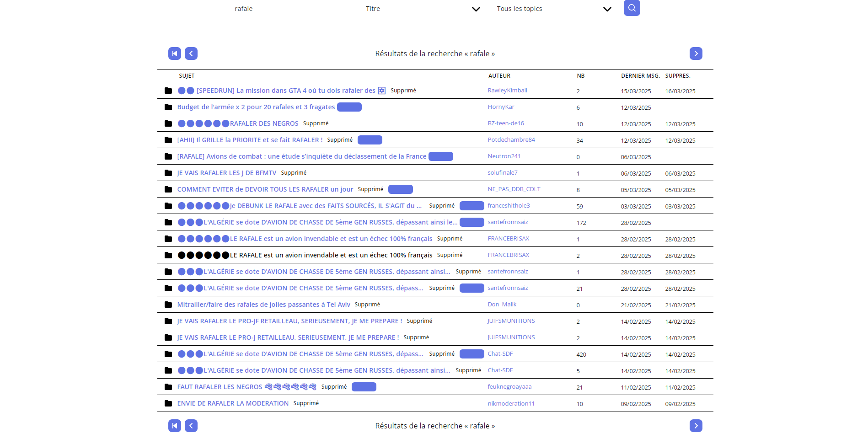Click folder icon of COMMENT EVITER topic

coord(168,189)
